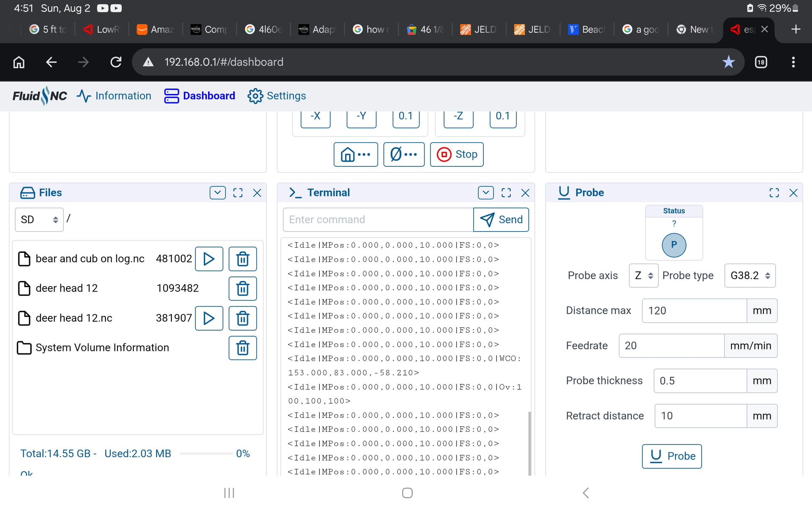Open the browser tab switcher showing 18

click(x=761, y=62)
